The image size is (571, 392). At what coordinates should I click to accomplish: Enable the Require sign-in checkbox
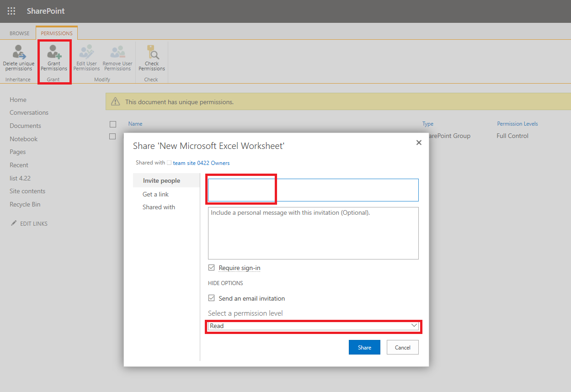point(211,267)
